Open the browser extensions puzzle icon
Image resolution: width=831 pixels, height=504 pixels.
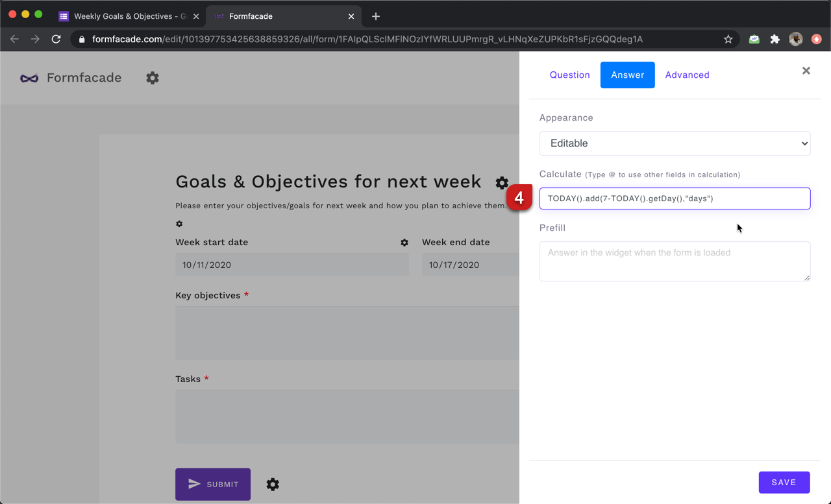[x=775, y=39]
